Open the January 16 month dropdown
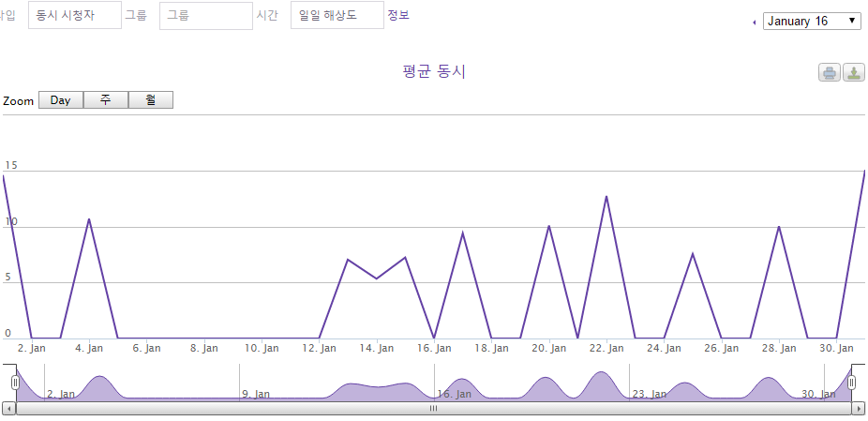The width and height of the screenshot is (868, 421). point(812,21)
